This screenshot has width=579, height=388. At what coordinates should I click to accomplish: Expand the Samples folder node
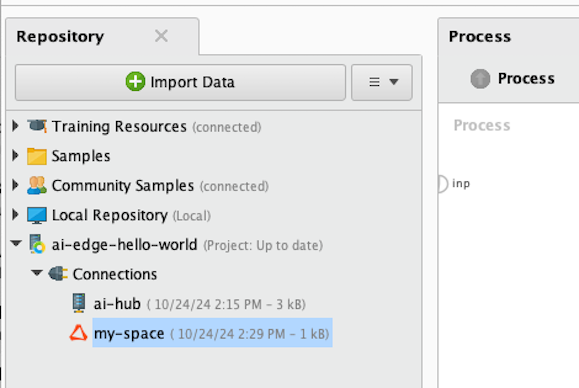15,155
